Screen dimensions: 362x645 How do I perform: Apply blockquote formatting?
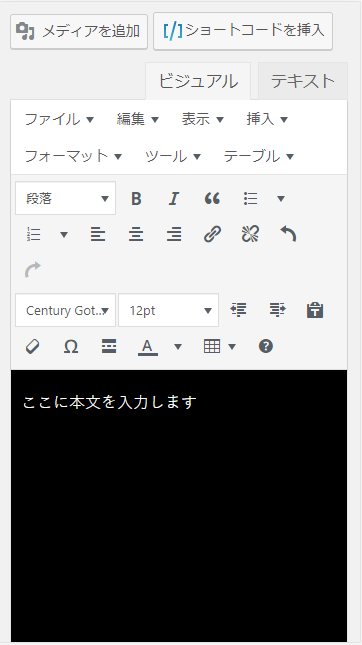tap(212, 199)
